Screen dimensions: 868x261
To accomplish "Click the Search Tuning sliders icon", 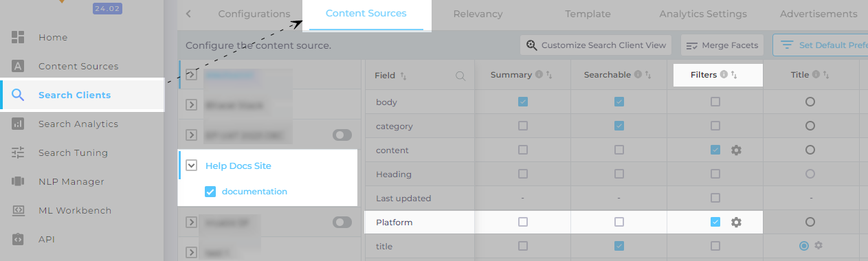I will [x=18, y=152].
